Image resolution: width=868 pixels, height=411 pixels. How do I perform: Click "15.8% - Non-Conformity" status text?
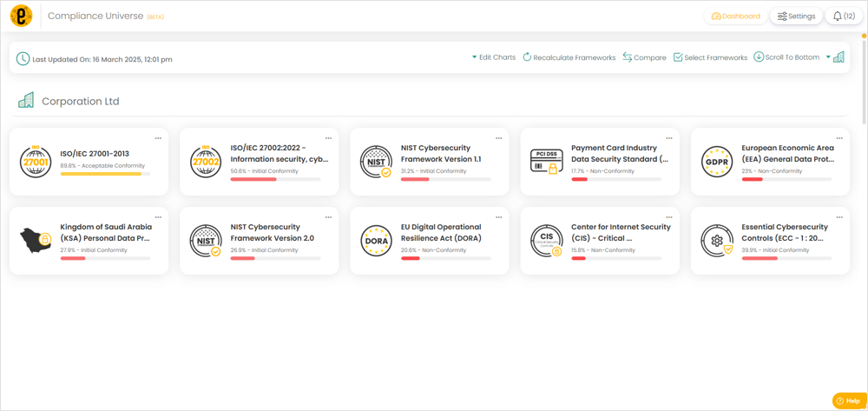(x=603, y=250)
